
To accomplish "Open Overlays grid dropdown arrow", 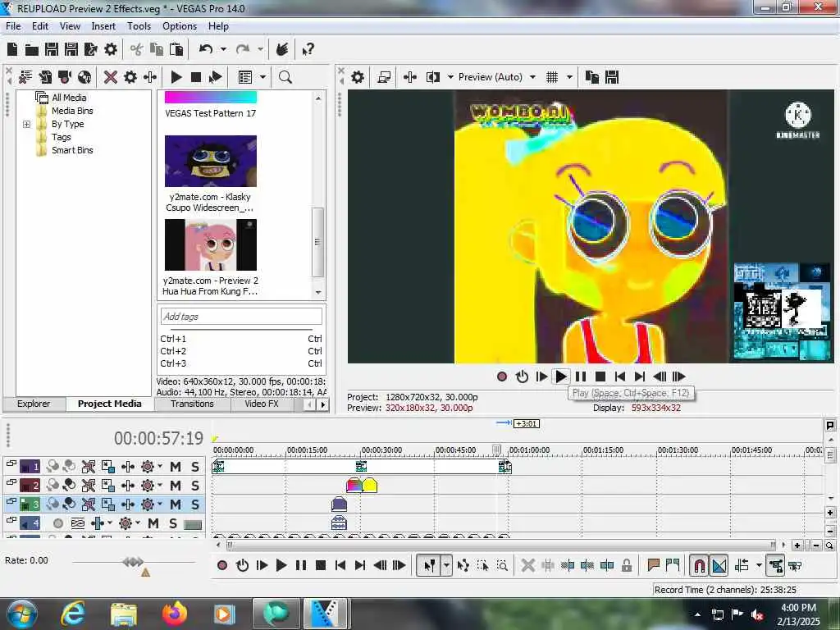I will 569,77.
